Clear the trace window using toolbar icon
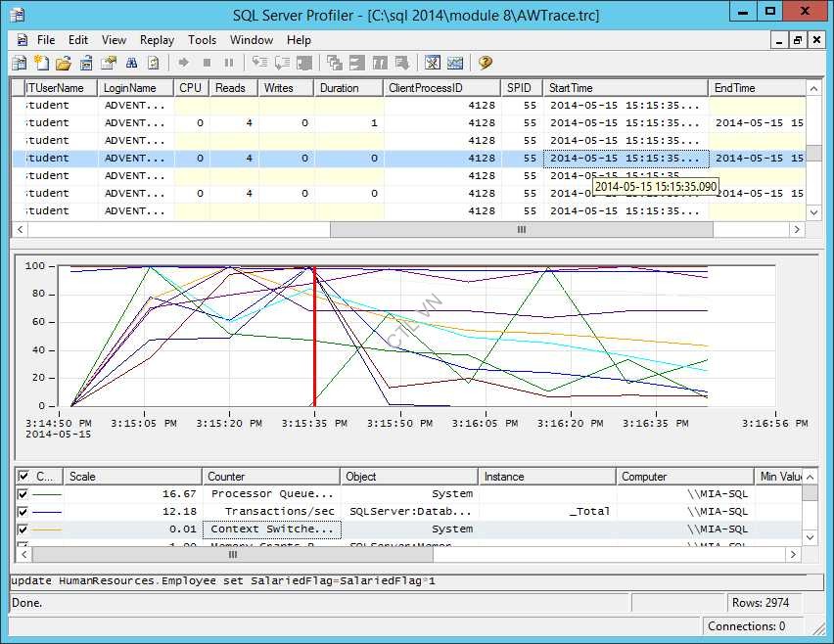 click(154, 63)
